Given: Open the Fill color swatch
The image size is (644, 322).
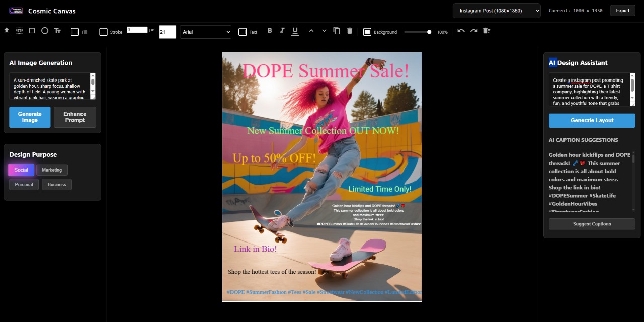Looking at the screenshot, I should pyautogui.click(x=75, y=32).
